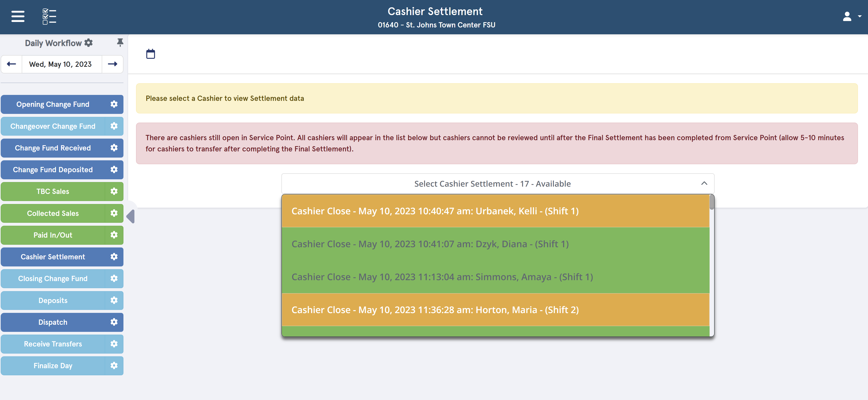Open Opening Change Fund step
The height and width of the screenshot is (400, 868).
click(53, 105)
